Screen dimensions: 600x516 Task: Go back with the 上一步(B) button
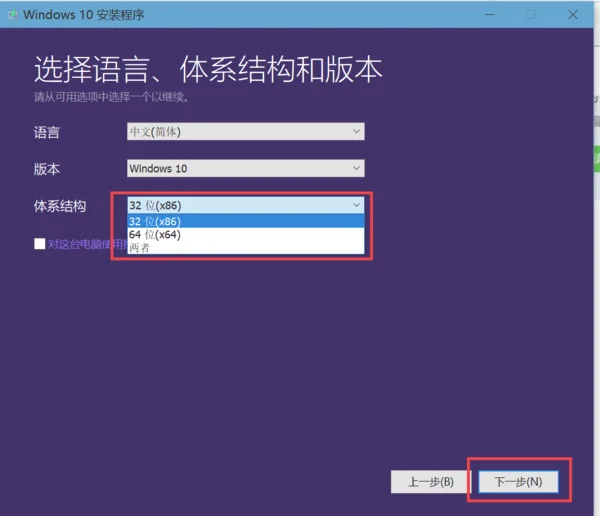430,482
